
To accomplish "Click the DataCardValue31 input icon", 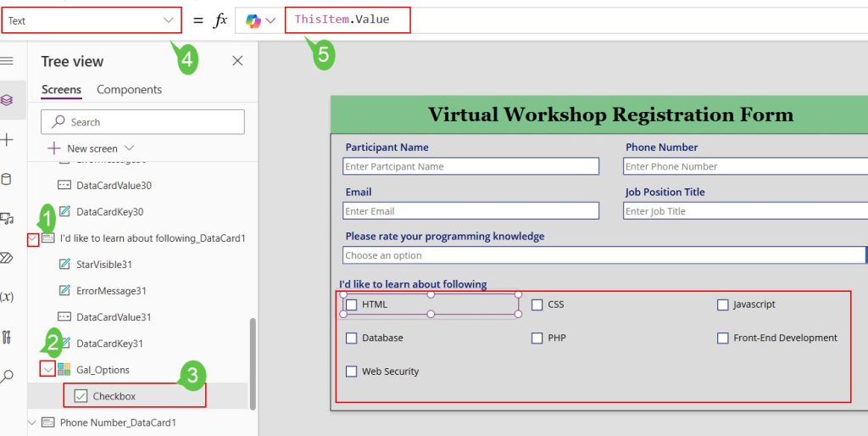I will [x=64, y=317].
